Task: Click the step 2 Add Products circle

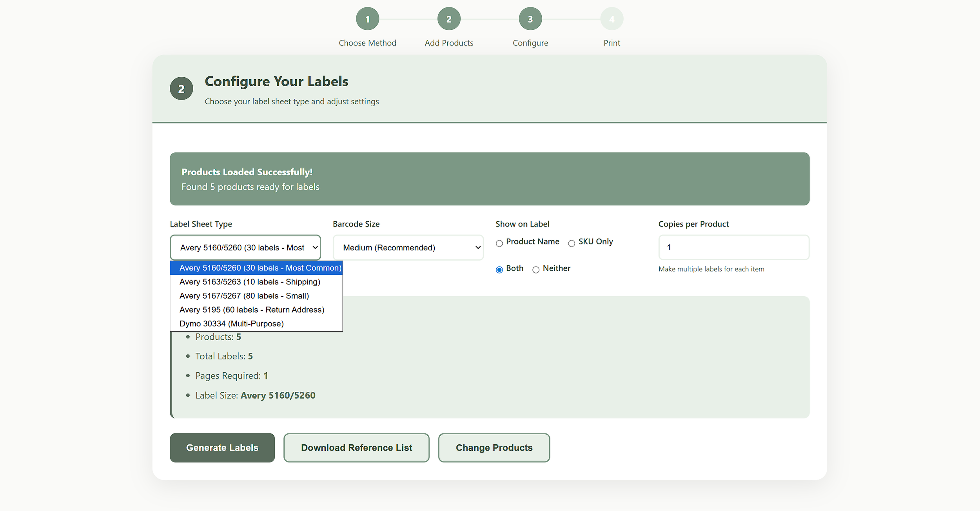Action: click(x=449, y=18)
